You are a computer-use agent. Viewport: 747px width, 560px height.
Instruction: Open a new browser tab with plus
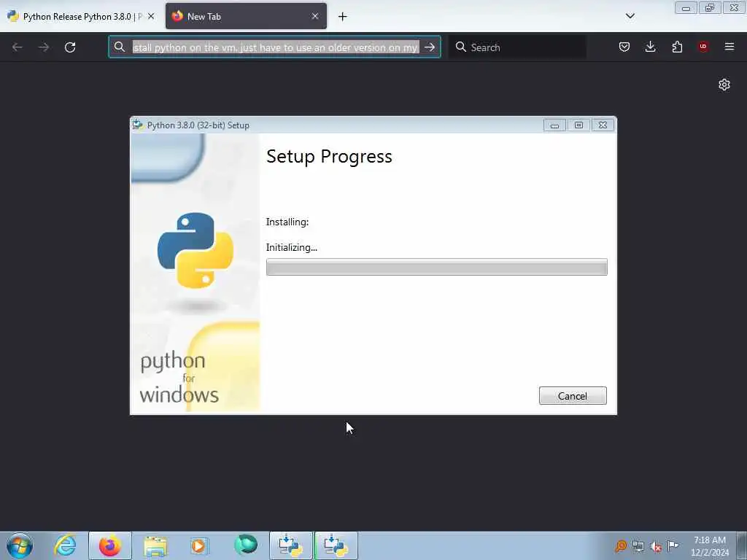click(x=343, y=17)
